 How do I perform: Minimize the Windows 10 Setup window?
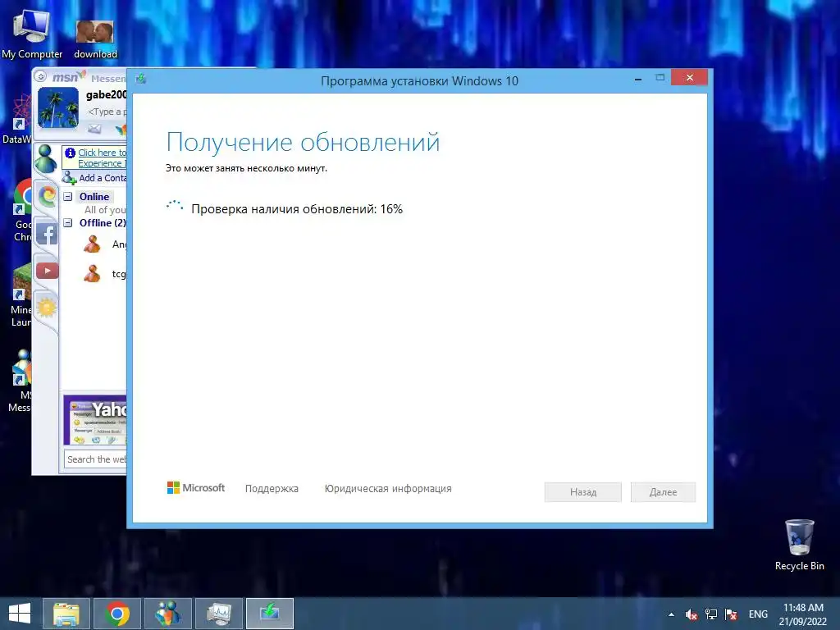tap(638, 78)
